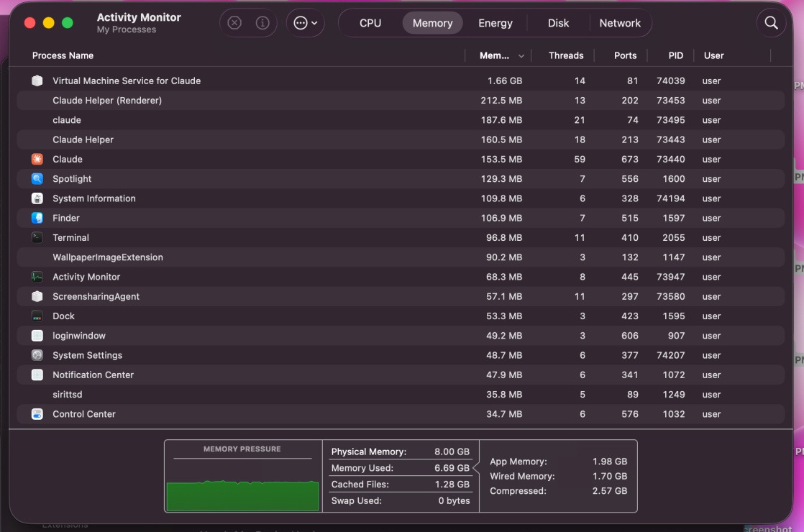Sort processes by the Threads column
Viewport: 804px width, 532px height.
click(566, 55)
